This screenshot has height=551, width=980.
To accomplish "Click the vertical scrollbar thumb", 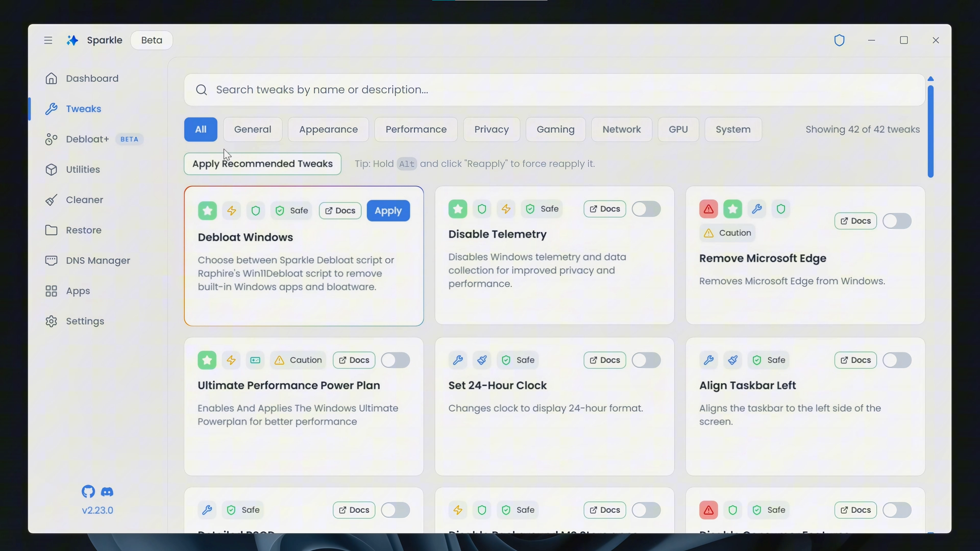I will coord(931,132).
